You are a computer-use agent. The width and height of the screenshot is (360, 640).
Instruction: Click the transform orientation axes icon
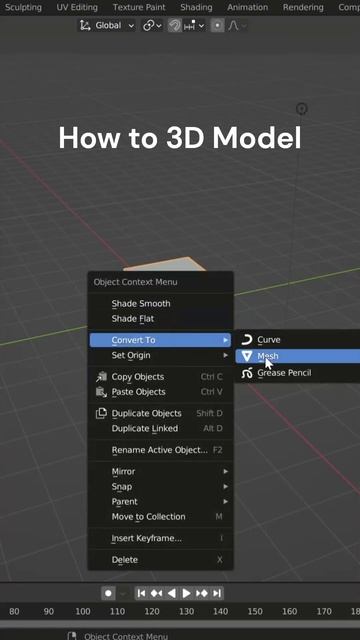pos(85,26)
